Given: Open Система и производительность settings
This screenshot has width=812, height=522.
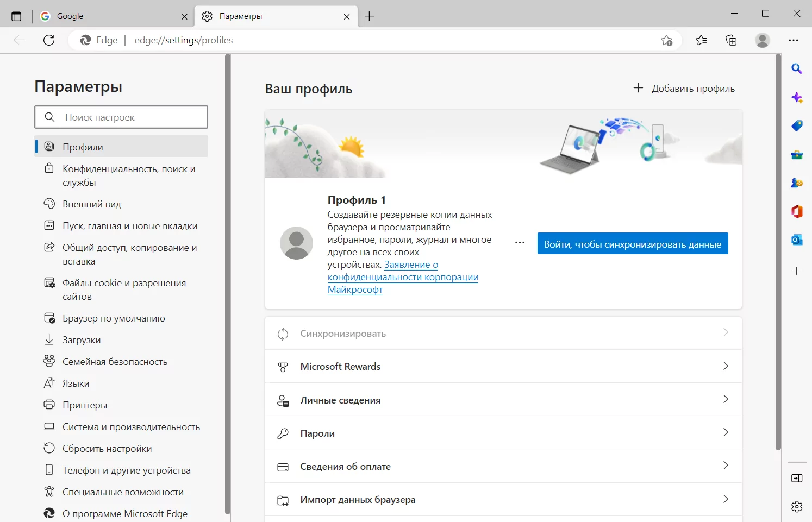Looking at the screenshot, I should [121, 426].
